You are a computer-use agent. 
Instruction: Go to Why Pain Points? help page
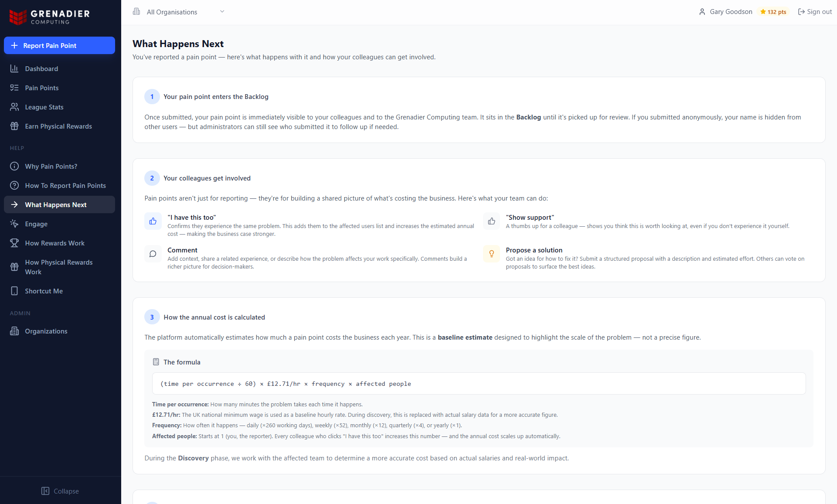coord(51,166)
